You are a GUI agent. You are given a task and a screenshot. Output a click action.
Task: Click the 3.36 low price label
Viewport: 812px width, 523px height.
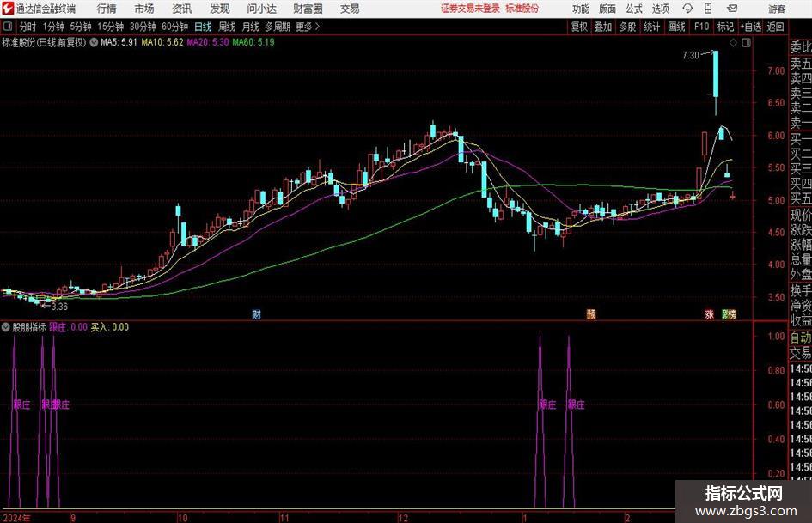tap(59, 307)
